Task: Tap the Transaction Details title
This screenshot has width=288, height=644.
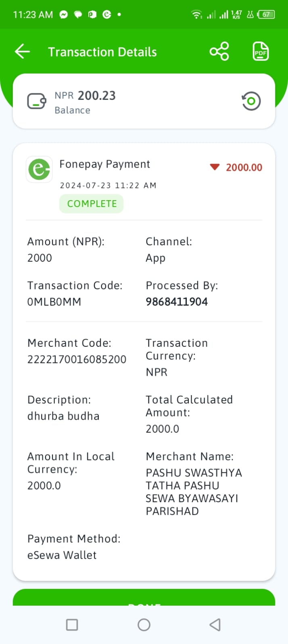Action: (102, 52)
